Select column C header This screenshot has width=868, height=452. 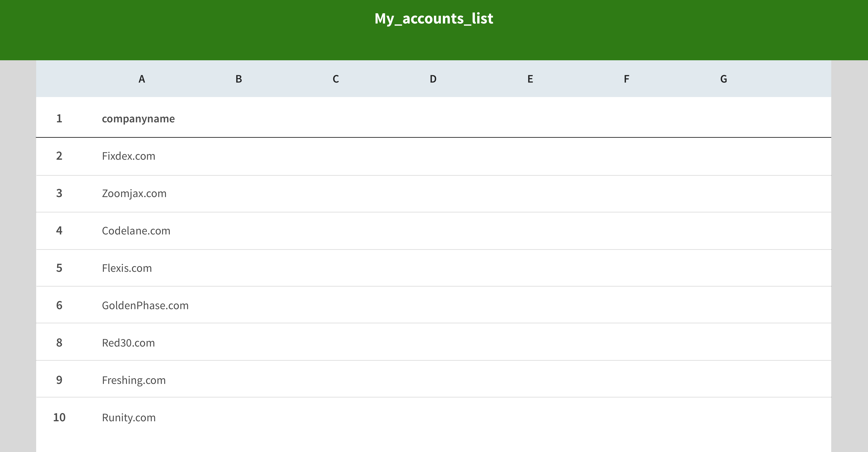pyautogui.click(x=336, y=79)
